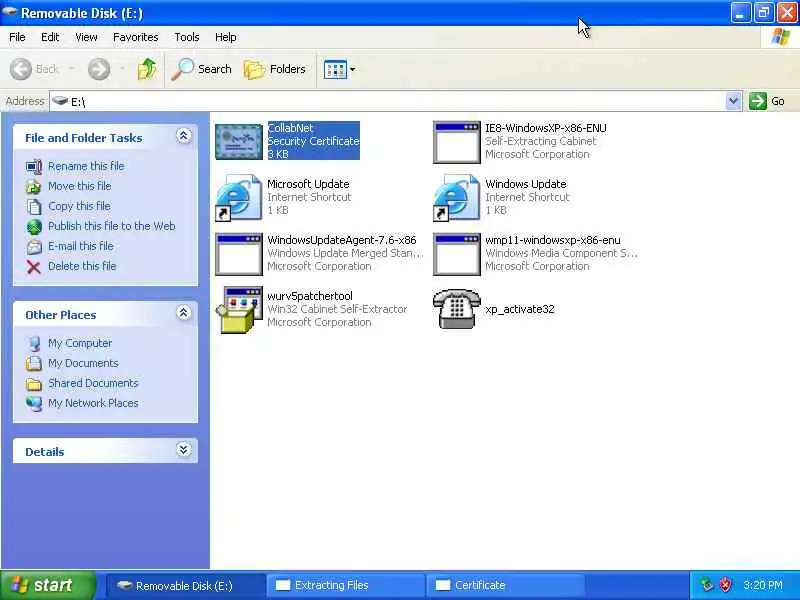The height and width of the screenshot is (600, 800).
Task: Open the File menu
Action: 17,37
